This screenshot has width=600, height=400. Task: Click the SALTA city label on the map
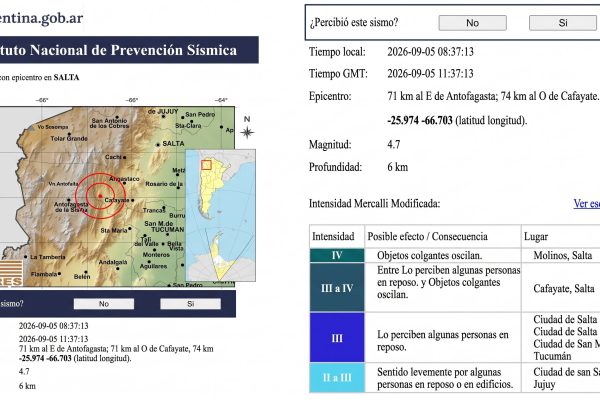click(x=173, y=144)
